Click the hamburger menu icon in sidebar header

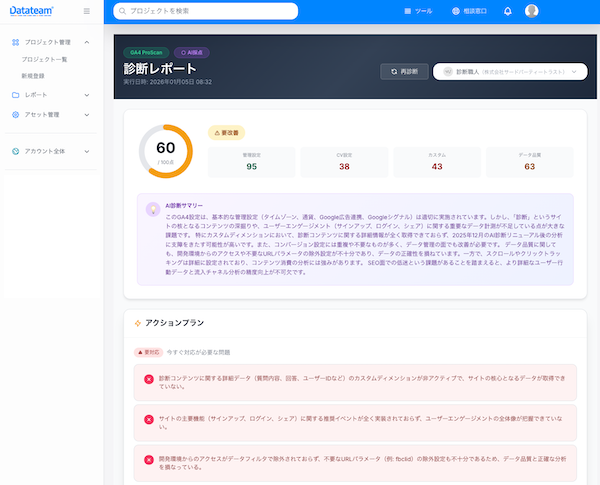click(x=87, y=11)
